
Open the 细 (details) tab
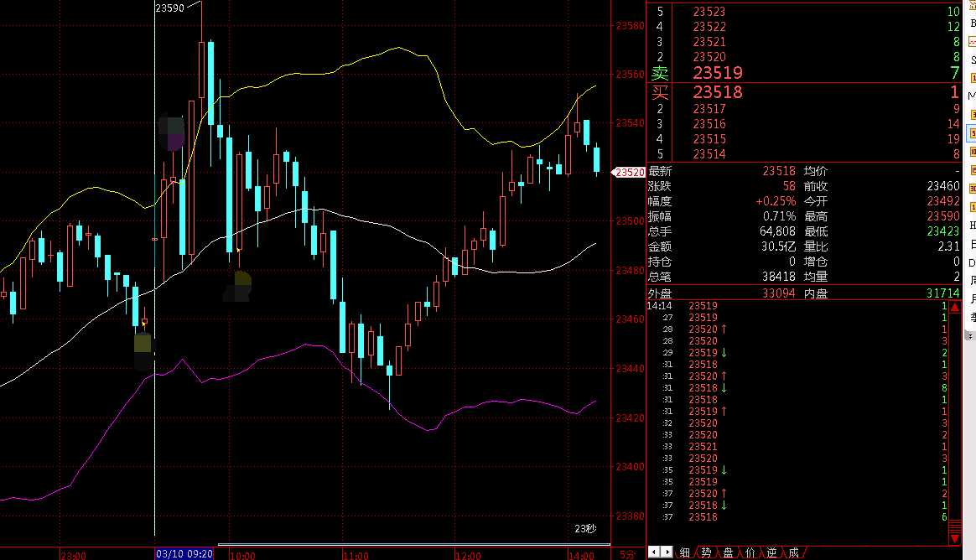(685, 552)
